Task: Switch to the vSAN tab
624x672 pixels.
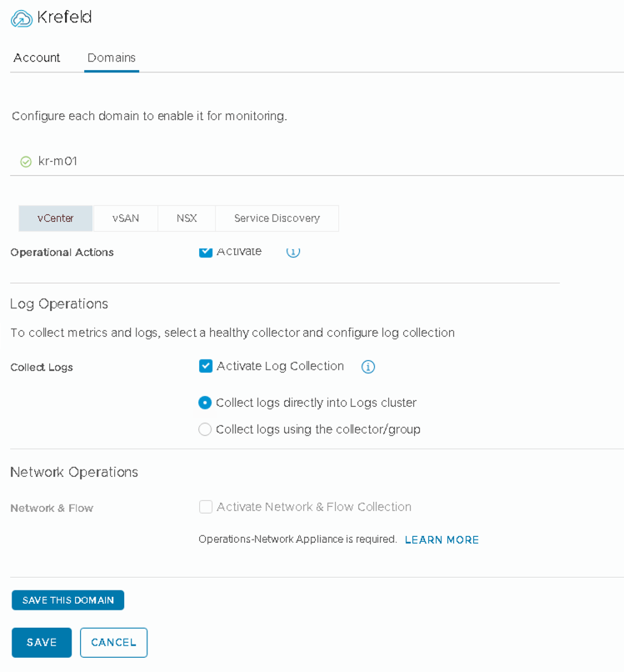Action: tap(126, 218)
